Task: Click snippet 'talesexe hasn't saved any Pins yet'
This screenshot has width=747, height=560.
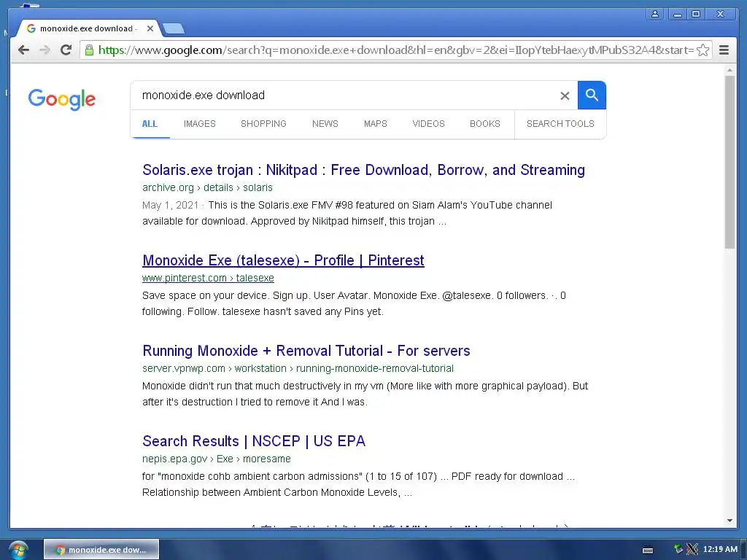Action: (303, 312)
